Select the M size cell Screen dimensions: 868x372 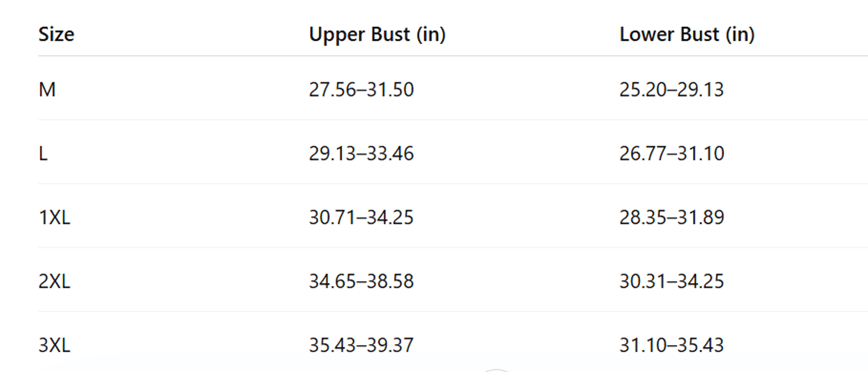(47, 89)
